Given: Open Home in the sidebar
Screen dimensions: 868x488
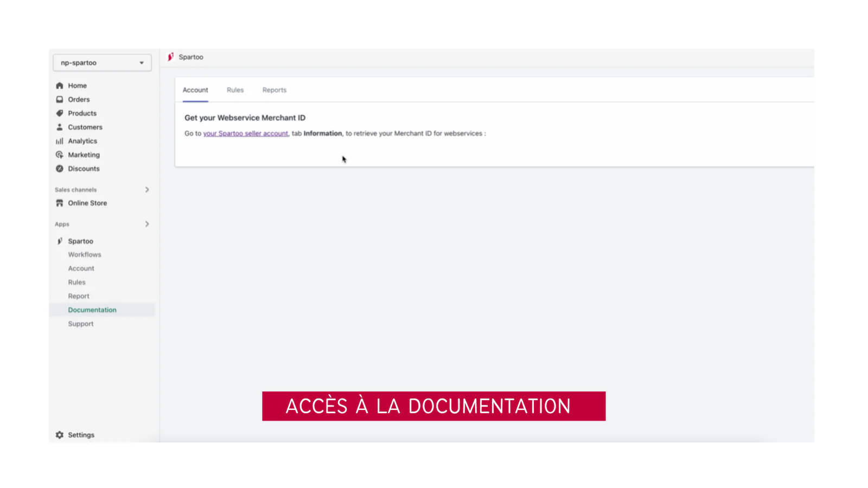Looking at the screenshot, I should click(77, 86).
